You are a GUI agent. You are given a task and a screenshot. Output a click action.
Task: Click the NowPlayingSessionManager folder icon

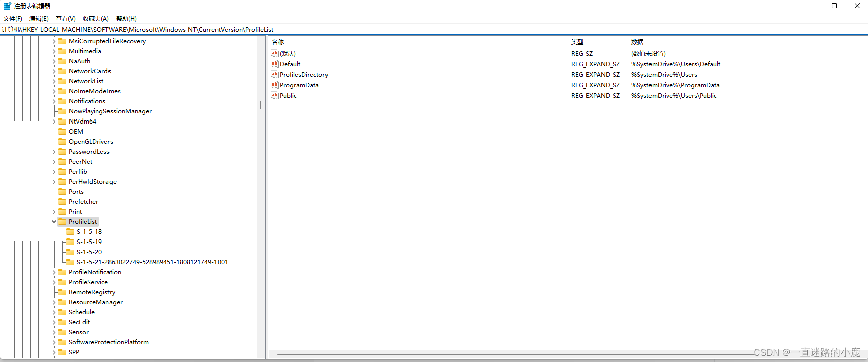pos(62,111)
